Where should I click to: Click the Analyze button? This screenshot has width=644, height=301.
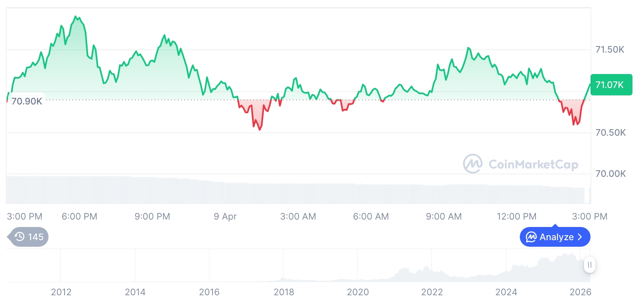(555, 237)
